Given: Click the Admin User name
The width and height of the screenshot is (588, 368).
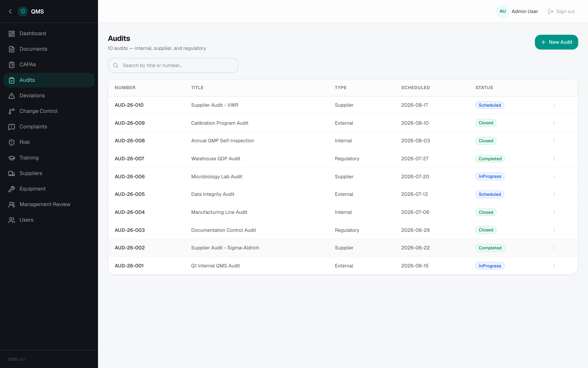Looking at the screenshot, I should coord(525,11).
